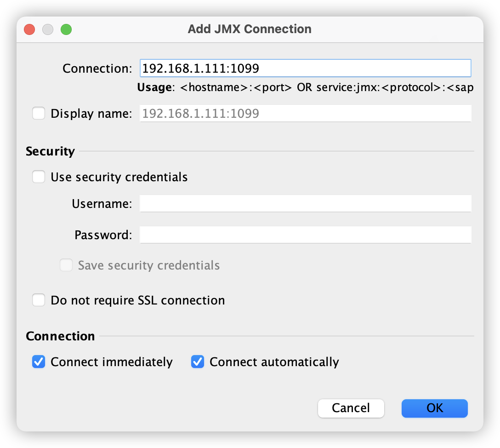The image size is (500, 448).
Task: Click the Security section header
Action: (50, 151)
